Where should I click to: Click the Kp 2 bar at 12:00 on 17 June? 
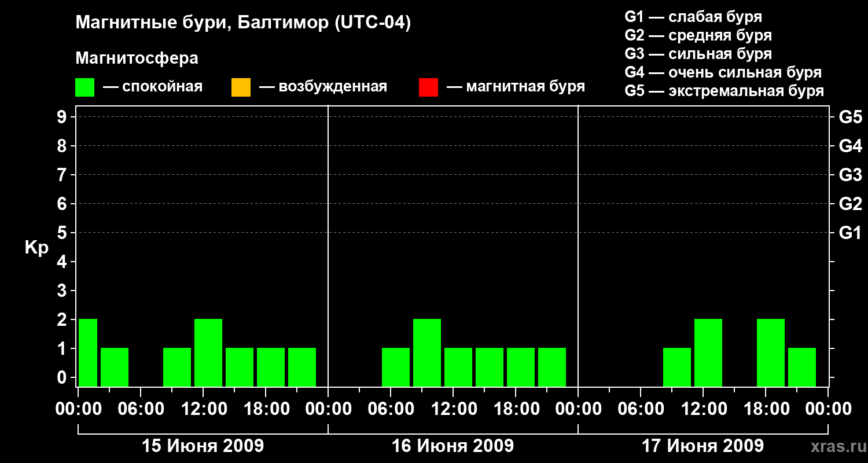pos(708,352)
